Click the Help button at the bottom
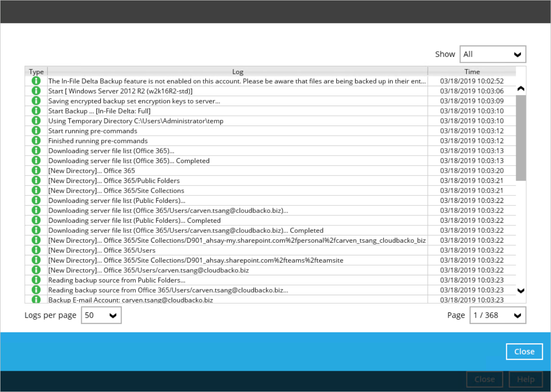This screenshot has width=551, height=392. click(526, 379)
